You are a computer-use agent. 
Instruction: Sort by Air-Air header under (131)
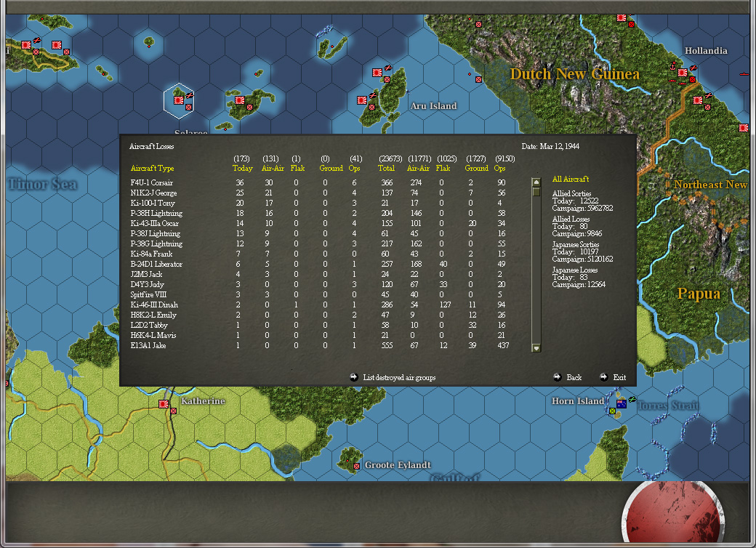point(273,168)
